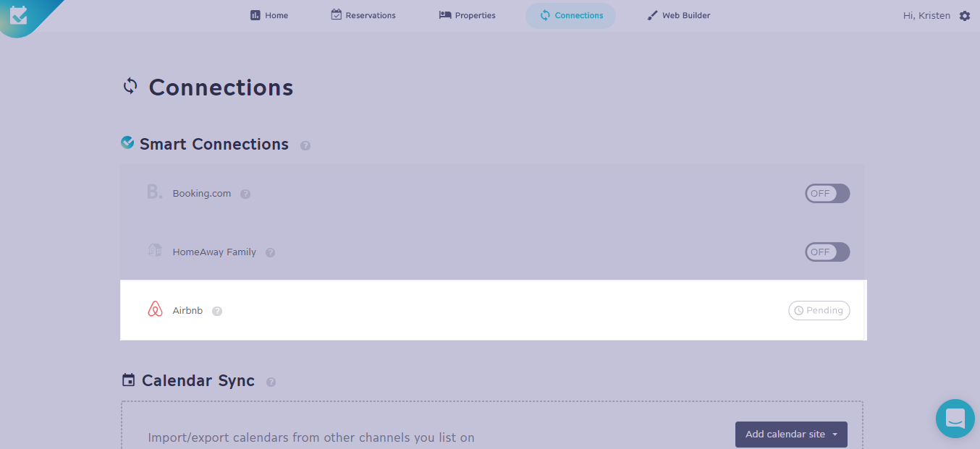Open the Home tab
This screenshot has width=980, height=449.
tap(269, 15)
